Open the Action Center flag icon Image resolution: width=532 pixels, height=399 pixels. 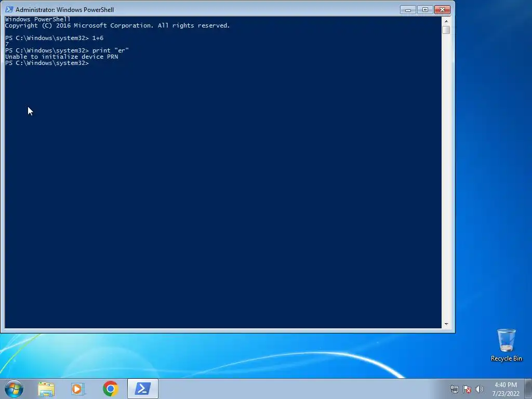coord(467,389)
